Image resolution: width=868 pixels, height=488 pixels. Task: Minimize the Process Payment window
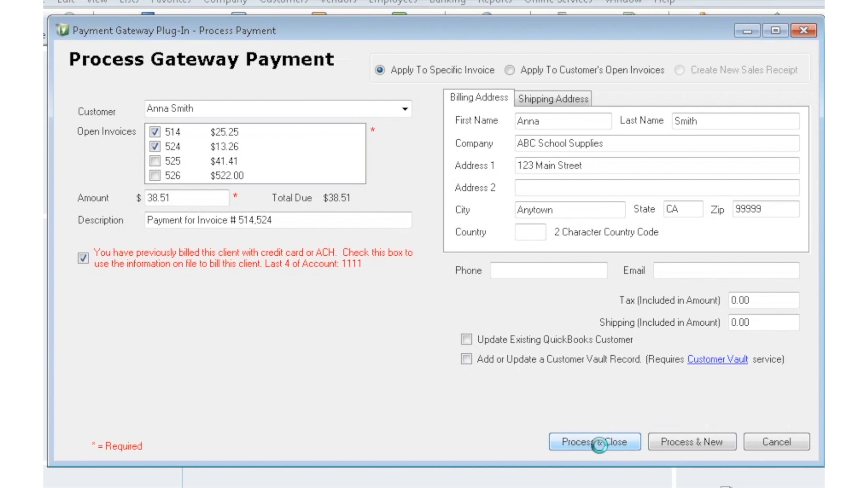(747, 30)
